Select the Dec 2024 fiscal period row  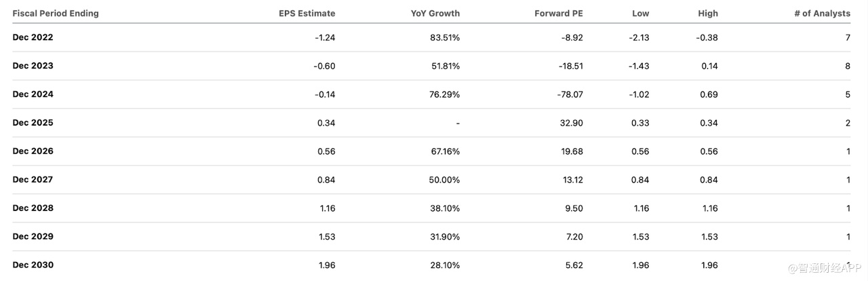click(x=33, y=94)
